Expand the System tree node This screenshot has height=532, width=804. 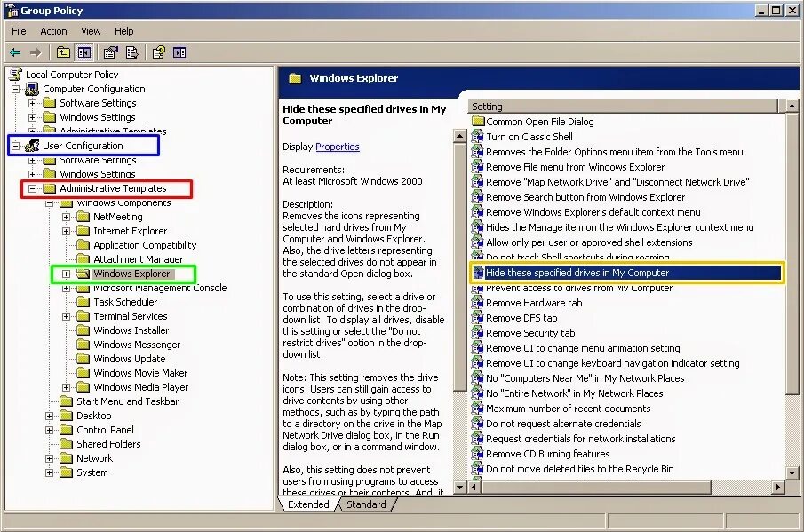pyautogui.click(x=49, y=472)
